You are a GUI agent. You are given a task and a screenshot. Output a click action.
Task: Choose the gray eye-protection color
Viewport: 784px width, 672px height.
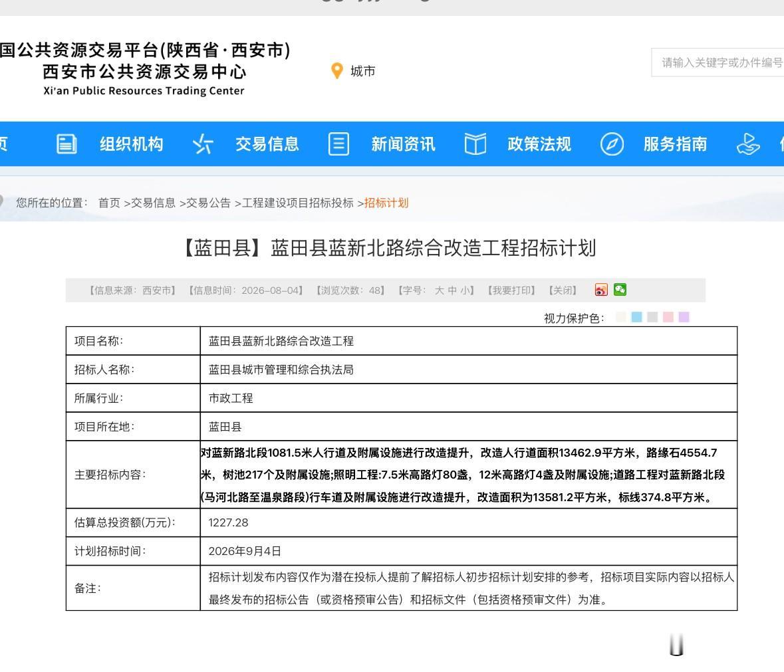(652, 317)
